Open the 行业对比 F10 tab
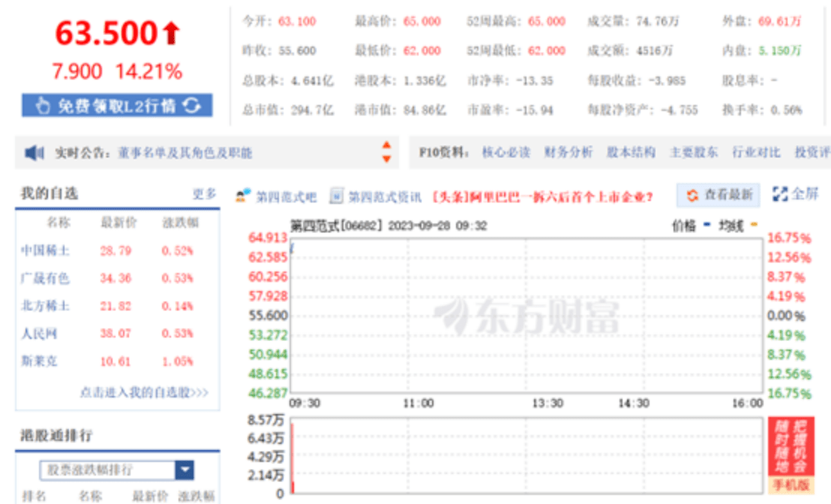Screen dimensions: 831x504 (756, 153)
